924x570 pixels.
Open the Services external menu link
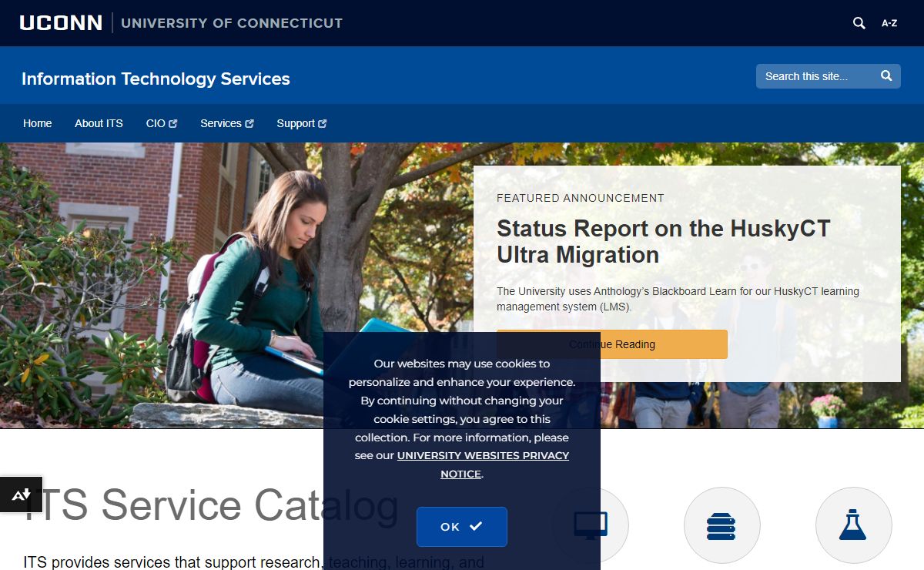pos(227,123)
